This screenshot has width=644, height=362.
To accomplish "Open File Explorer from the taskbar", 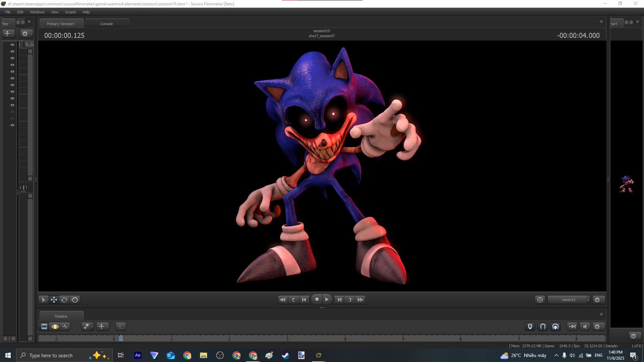I will 203,355.
